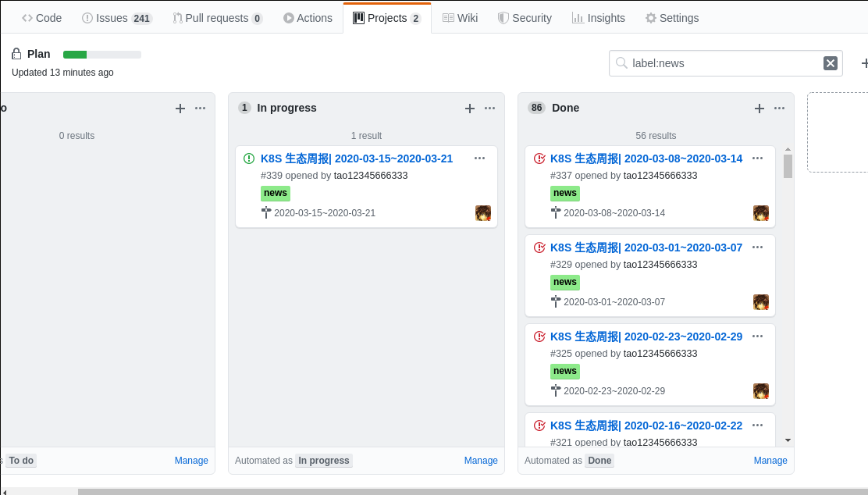Clear the label:news search filter

click(x=831, y=63)
